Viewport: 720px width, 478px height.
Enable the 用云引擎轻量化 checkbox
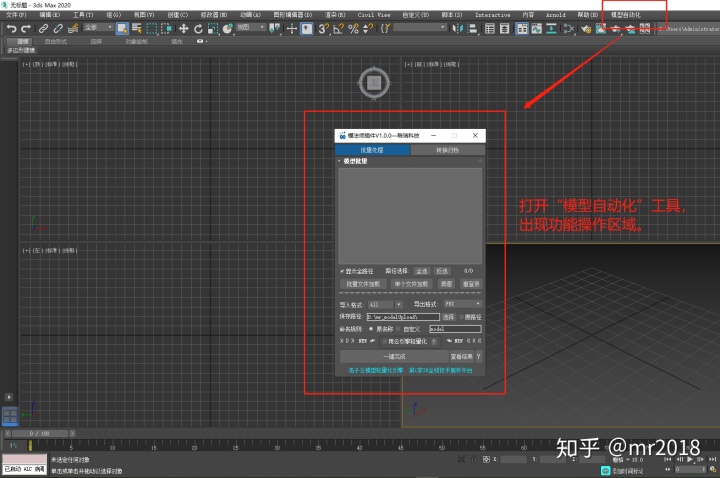click(x=385, y=341)
